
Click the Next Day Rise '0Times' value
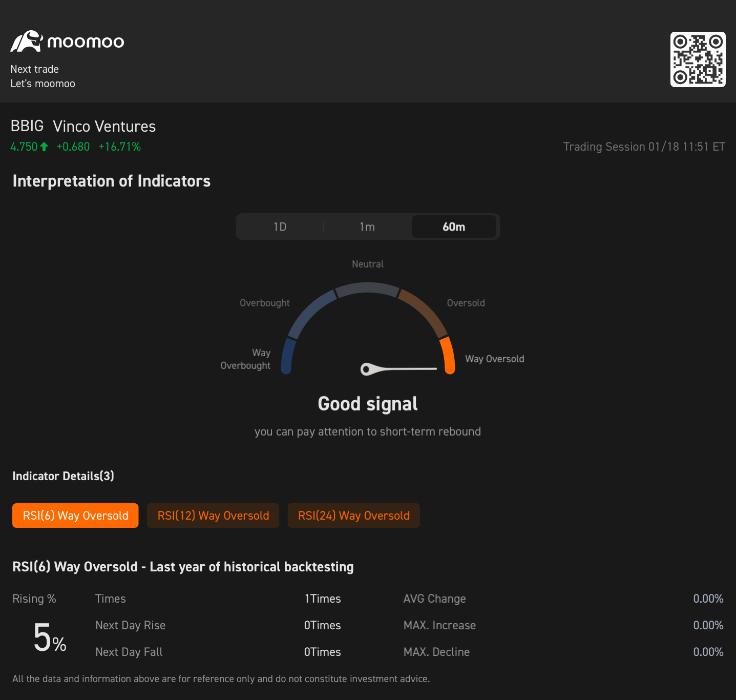click(323, 626)
